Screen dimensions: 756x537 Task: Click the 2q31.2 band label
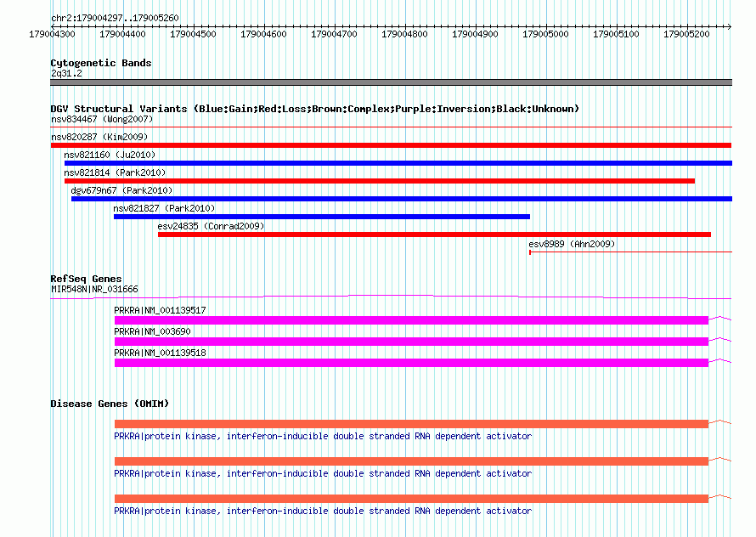point(66,73)
